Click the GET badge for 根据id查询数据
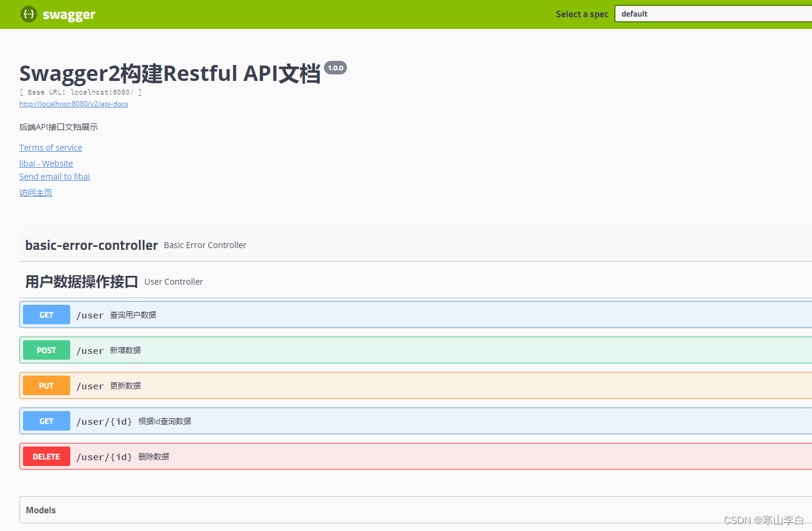The image size is (812, 531). tap(47, 421)
